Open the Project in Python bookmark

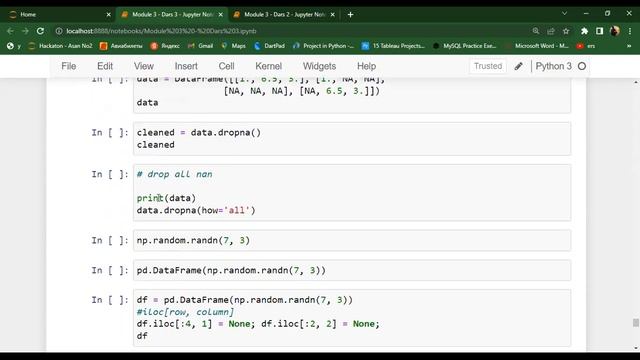(323, 46)
